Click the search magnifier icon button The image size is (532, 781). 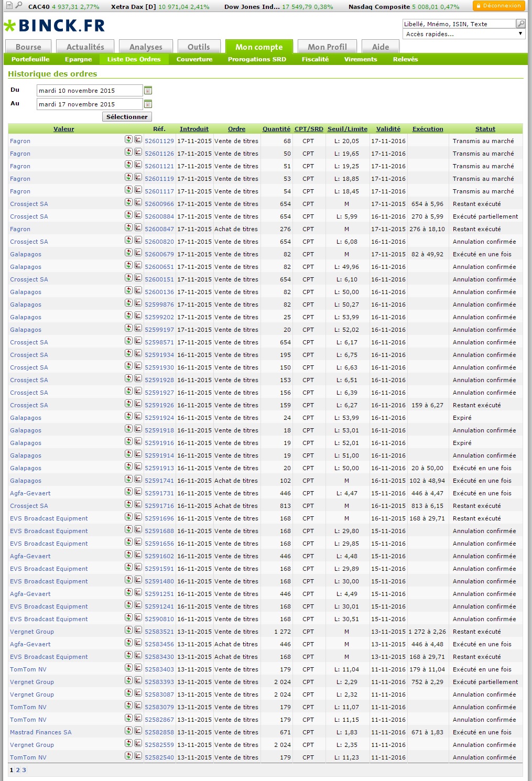(x=520, y=24)
